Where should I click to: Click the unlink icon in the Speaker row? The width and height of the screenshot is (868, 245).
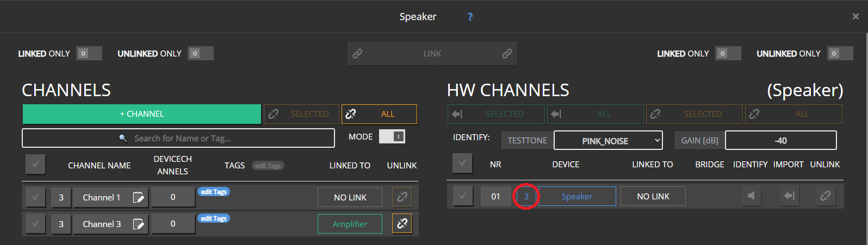pos(825,196)
